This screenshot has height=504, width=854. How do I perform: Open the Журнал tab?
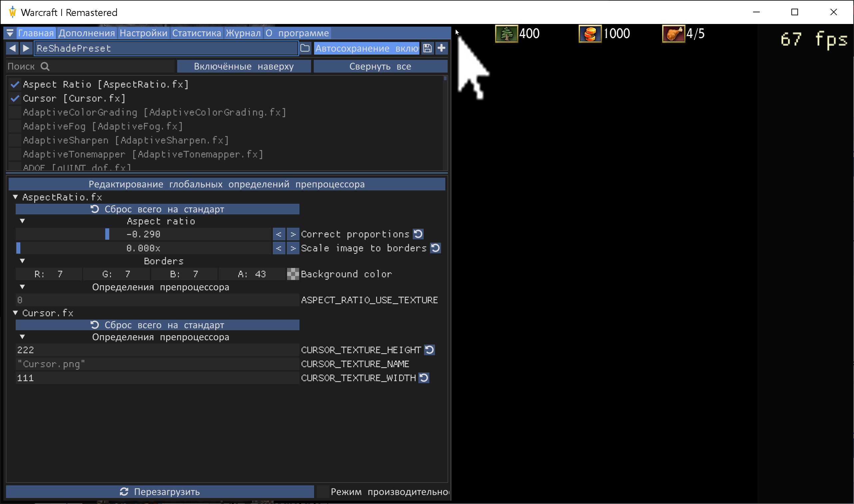pos(243,33)
